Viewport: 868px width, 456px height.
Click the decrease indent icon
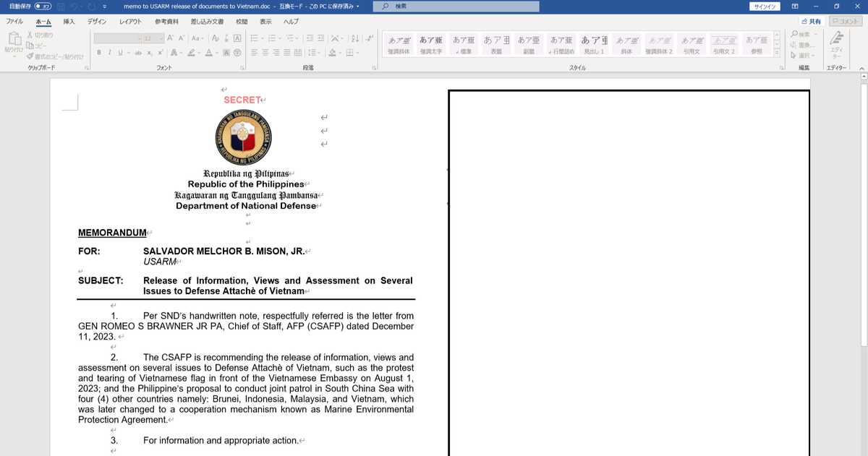point(310,38)
